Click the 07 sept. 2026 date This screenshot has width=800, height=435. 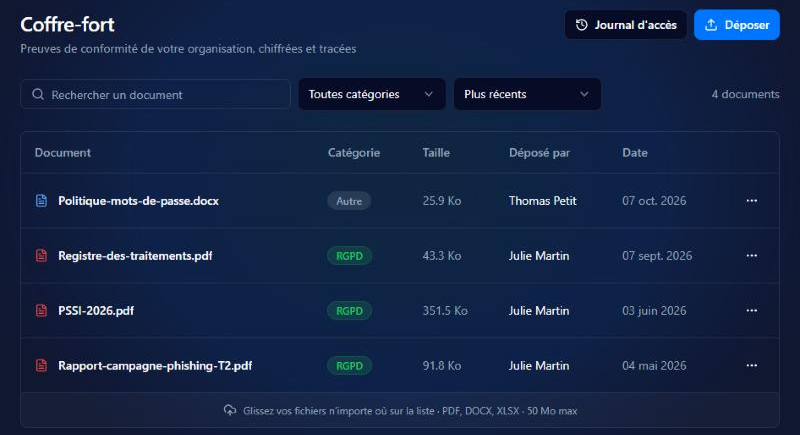[x=657, y=255]
